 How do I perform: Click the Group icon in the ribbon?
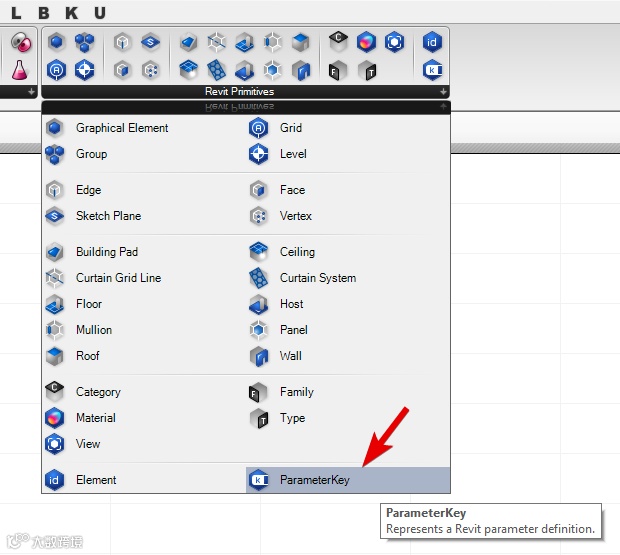[x=85, y=42]
